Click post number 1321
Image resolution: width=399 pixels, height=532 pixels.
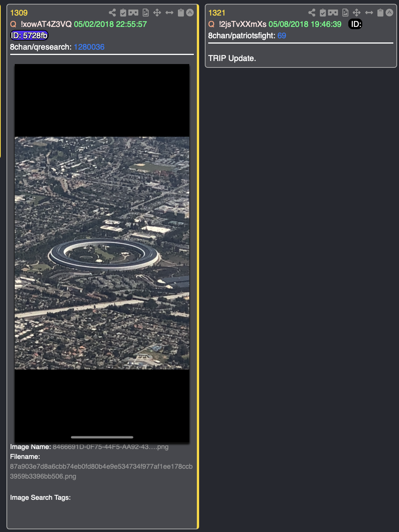217,13
